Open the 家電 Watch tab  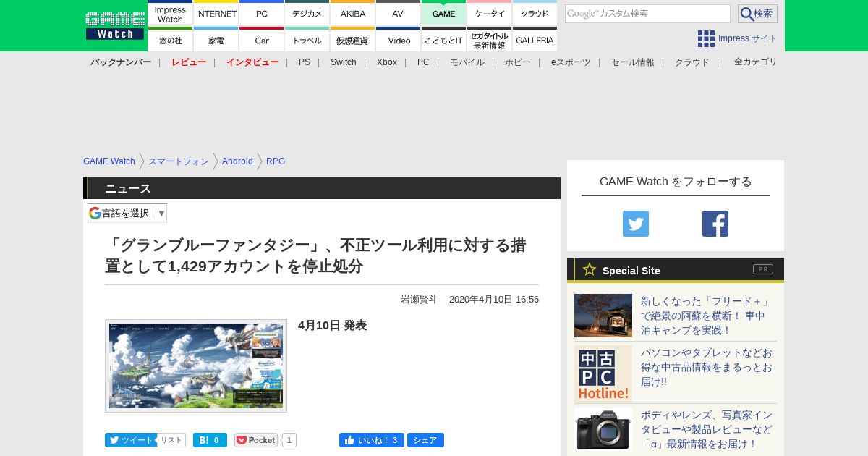[216, 40]
